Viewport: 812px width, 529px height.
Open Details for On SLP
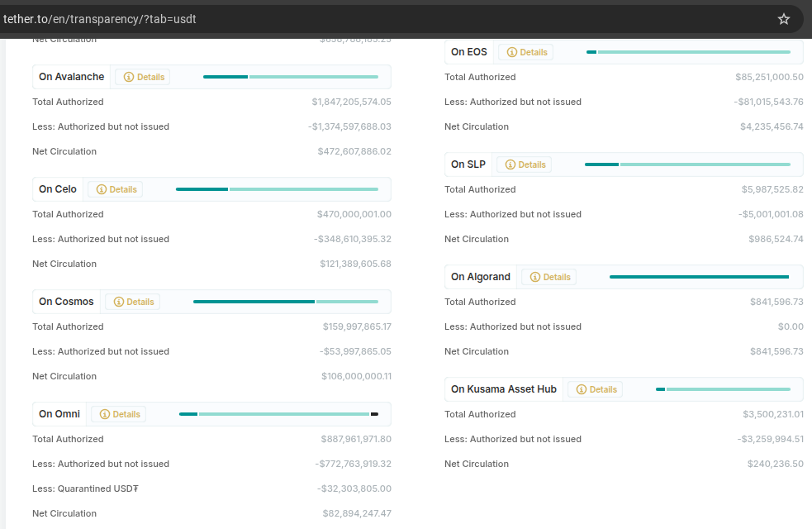click(525, 164)
